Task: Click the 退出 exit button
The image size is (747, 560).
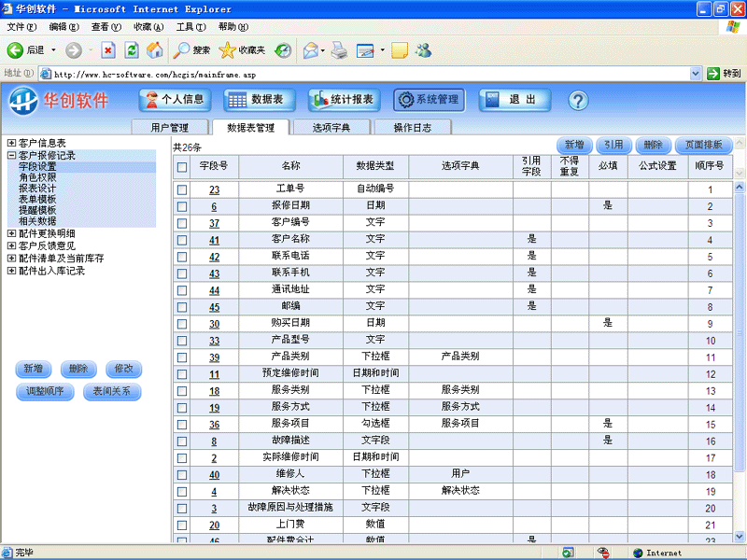Action: click(x=514, y=100)
